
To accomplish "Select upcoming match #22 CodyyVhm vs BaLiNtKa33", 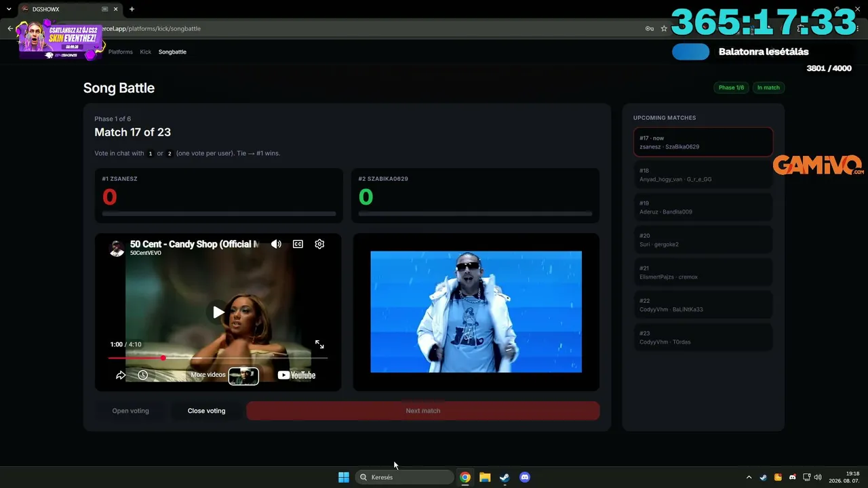I will coord(703,305).
